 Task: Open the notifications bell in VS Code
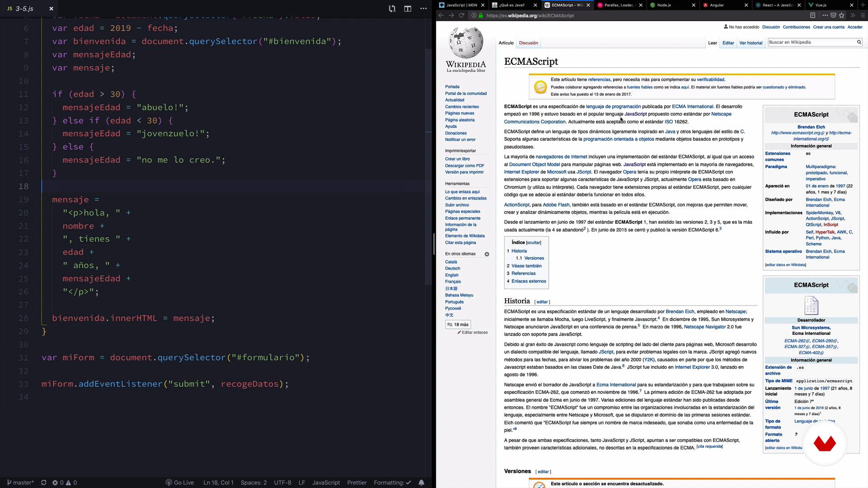coord(421,483)
